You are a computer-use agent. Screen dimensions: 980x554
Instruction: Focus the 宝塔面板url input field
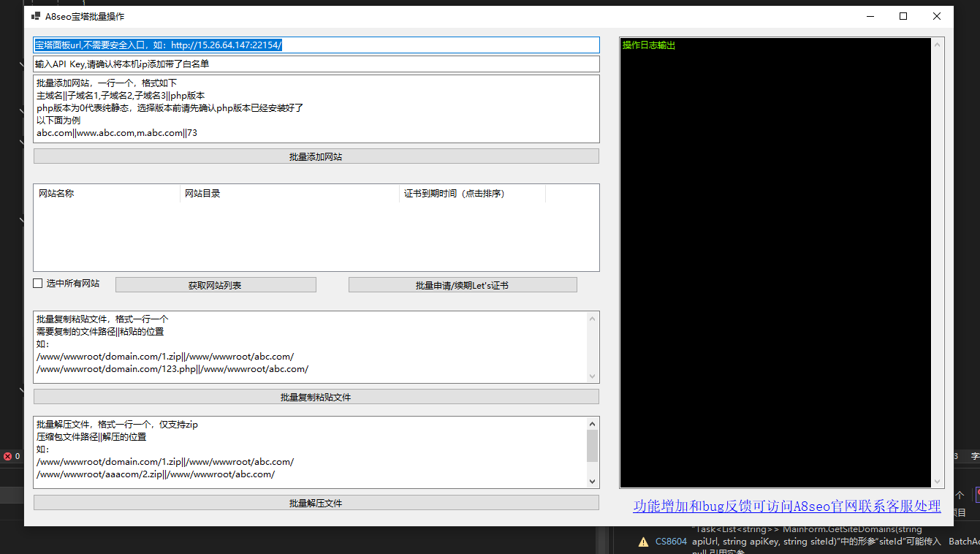pos(316,45)
